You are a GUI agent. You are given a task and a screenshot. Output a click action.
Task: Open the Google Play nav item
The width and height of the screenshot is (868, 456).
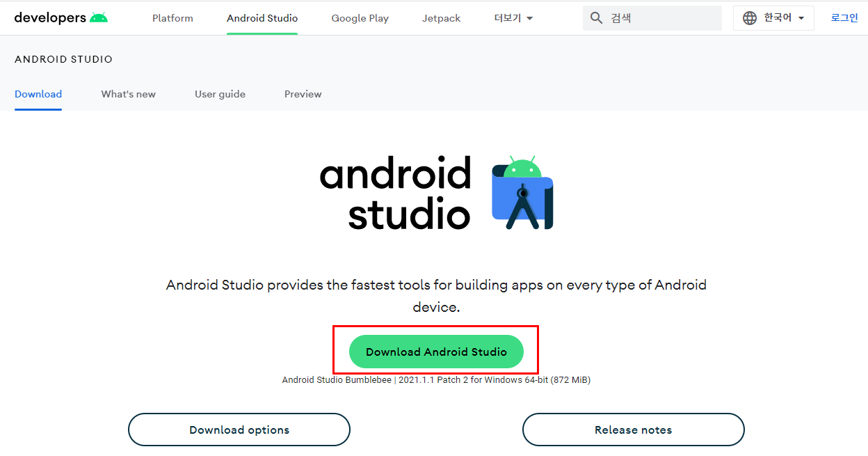click(x=360, y=18)
